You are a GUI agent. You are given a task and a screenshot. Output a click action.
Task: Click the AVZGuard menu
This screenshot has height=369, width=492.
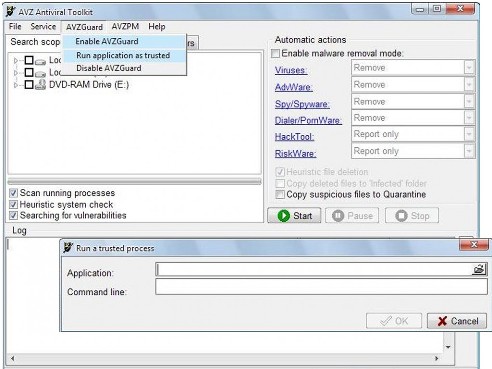point(84,27)
